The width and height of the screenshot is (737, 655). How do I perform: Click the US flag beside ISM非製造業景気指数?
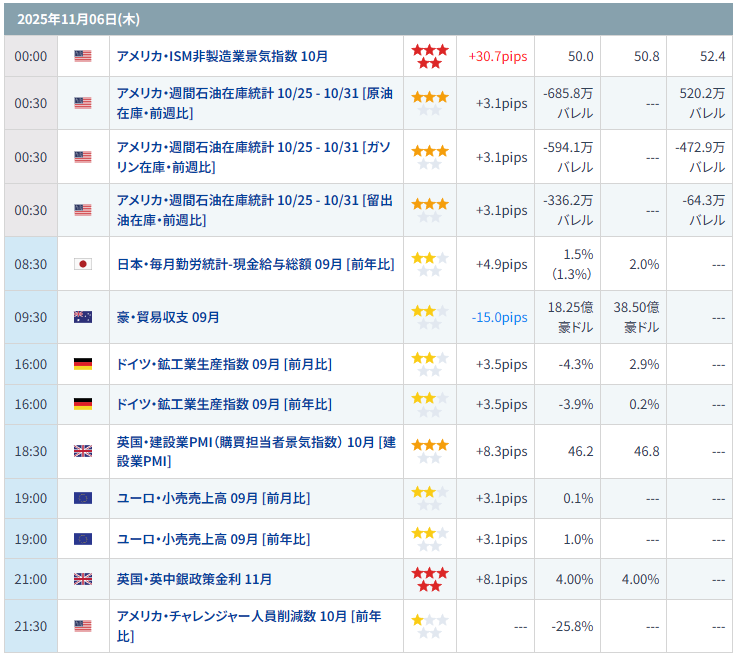[83, 57]
